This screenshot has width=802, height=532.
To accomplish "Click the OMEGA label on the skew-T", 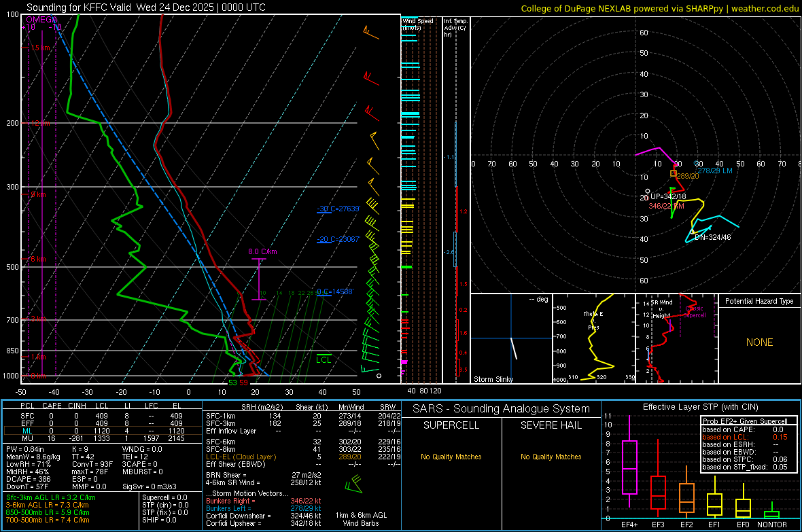I will 41,20.
